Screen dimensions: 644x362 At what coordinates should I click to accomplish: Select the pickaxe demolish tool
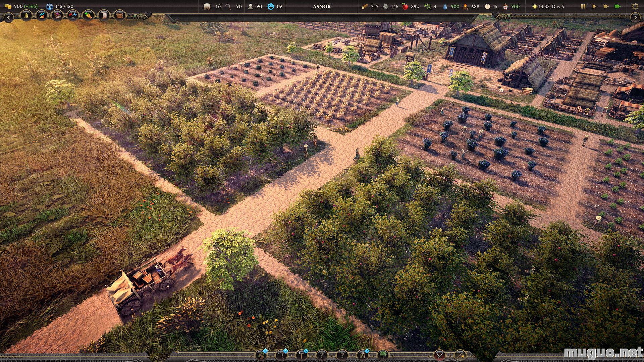(460, 355)
